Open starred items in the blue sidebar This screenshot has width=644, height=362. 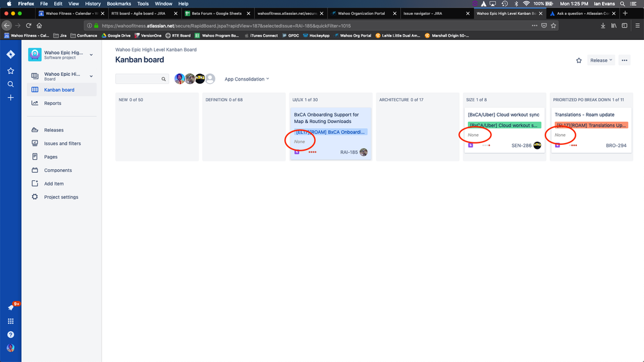11,71
